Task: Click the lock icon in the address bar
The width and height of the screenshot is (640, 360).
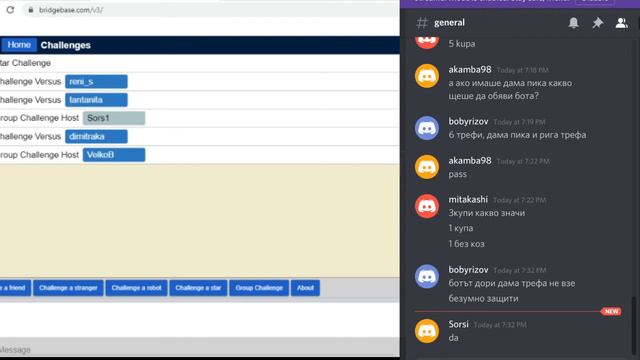Action: point(31,10)
